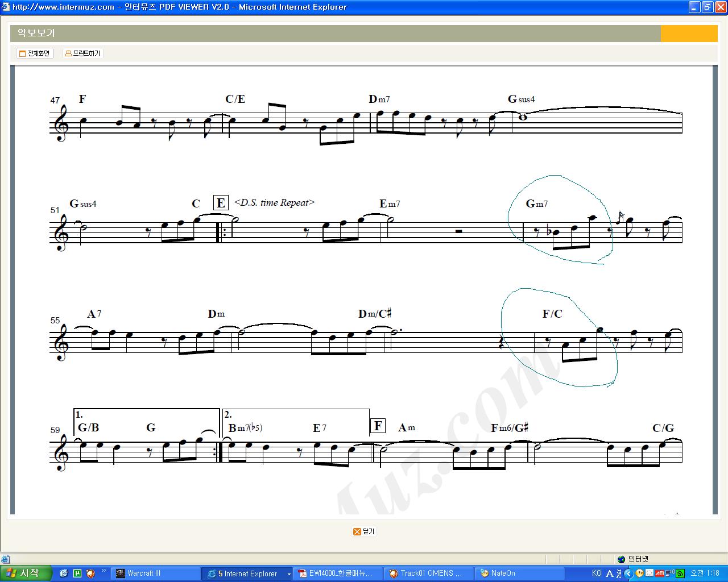Switch to the EWI4000 PDF taskbar window
This screenshot has height=582, width=728.
[338, 573]
